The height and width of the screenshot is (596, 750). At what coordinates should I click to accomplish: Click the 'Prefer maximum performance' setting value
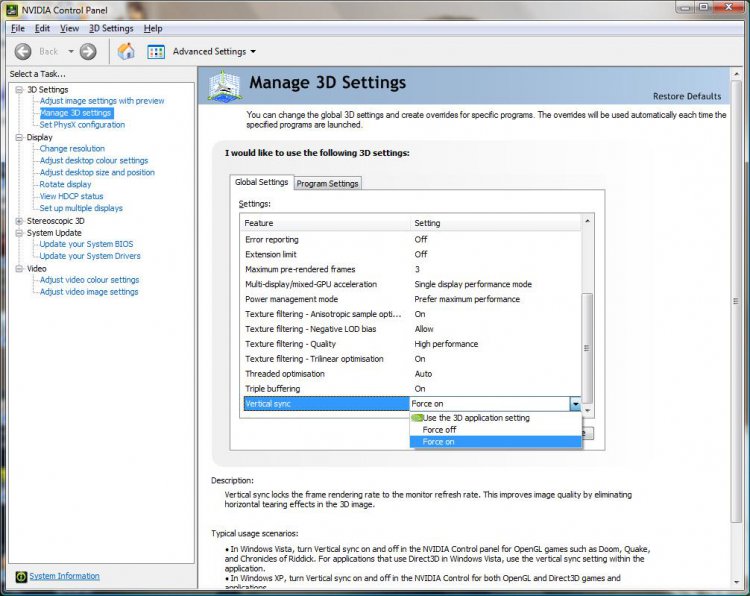(x=467, y=299)
